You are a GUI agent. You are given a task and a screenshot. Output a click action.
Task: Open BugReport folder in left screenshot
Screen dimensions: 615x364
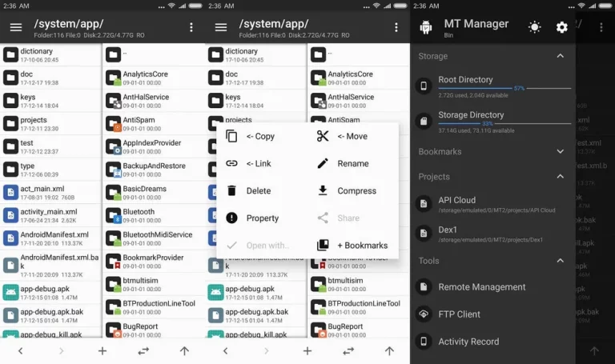click(154, 330)
